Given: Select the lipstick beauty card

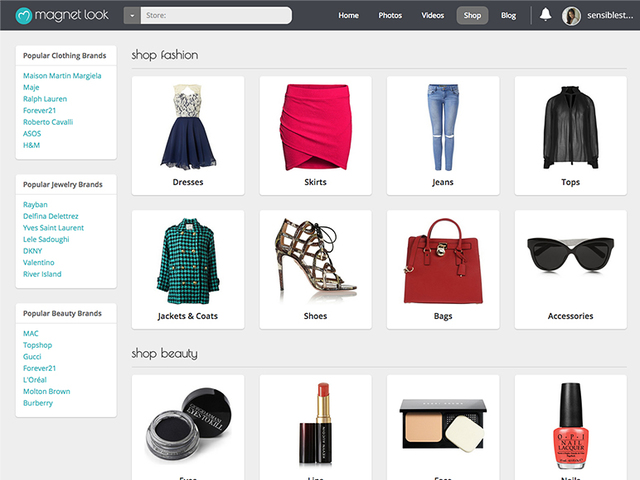Looking at the screenshot, I should tap(316, 427).
